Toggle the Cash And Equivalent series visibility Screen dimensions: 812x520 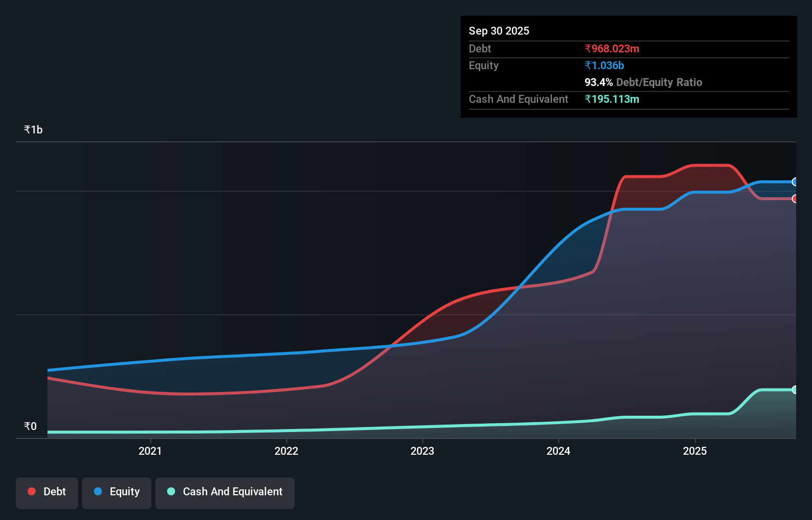225,492
